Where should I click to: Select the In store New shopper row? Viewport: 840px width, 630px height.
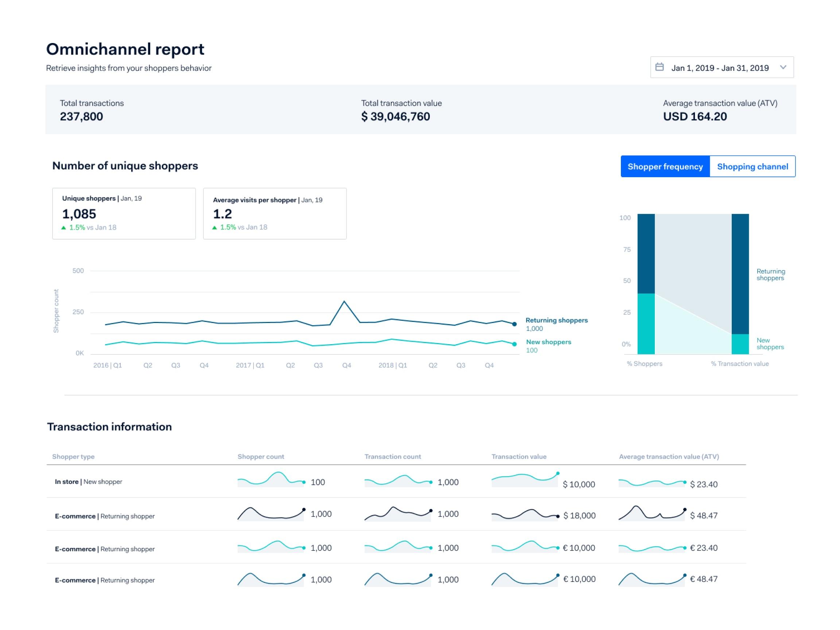89,482
